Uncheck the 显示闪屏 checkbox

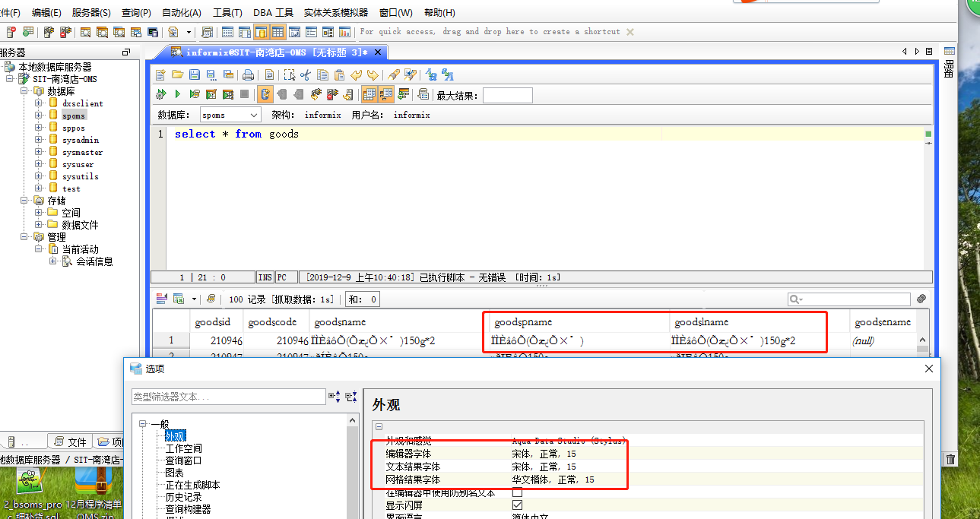[x=518, y=505]
